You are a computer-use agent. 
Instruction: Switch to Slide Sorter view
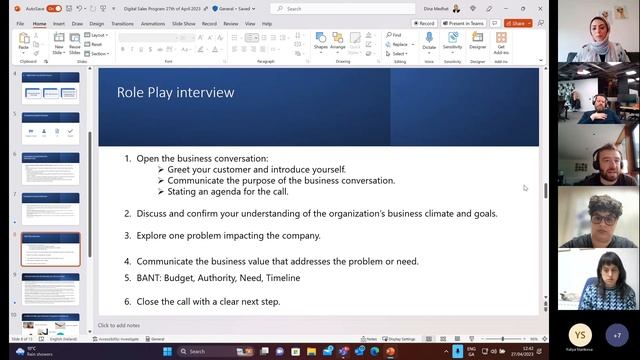pos(443,339)
